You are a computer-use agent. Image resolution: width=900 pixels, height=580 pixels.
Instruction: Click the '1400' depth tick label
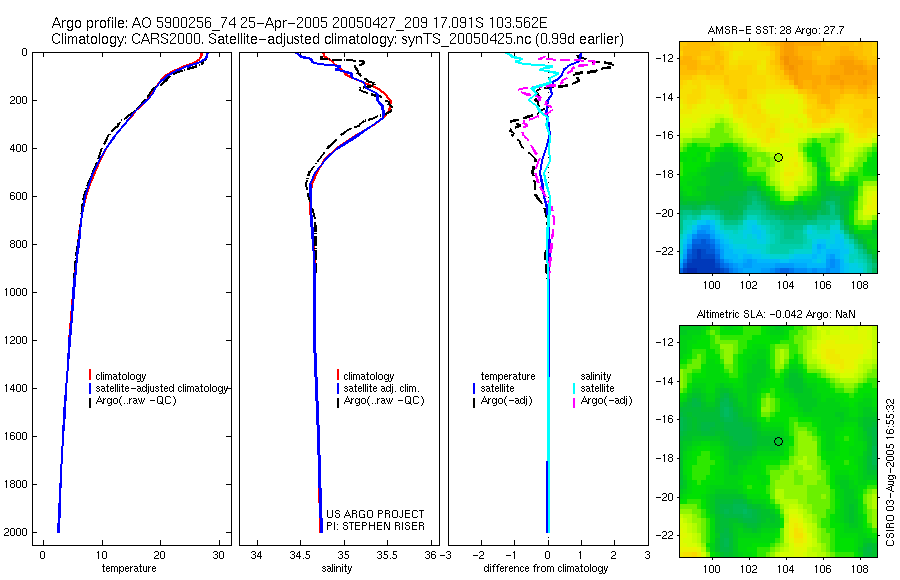click(x=15, y=389)
